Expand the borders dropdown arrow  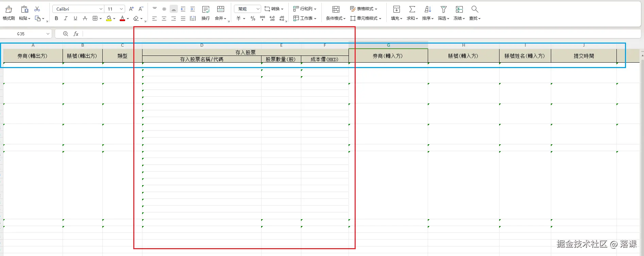click(101, 19)
